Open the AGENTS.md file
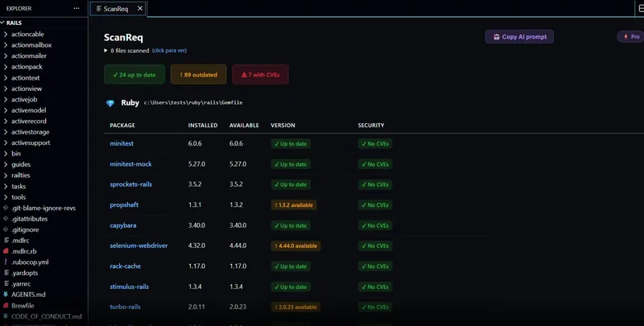Viewport: 644px width, 326px height. pos(28,295)
